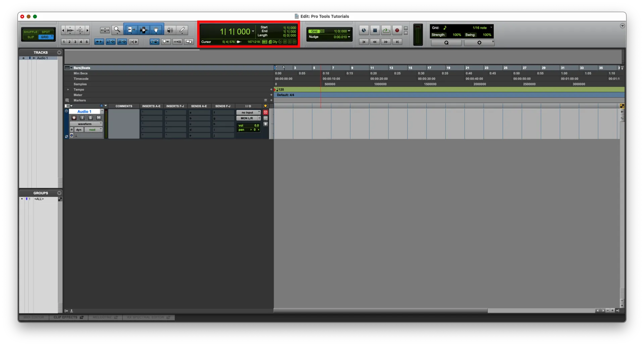The image size is (644, 346).
Task: Click the transport Record button
Action: click(397, 30)
